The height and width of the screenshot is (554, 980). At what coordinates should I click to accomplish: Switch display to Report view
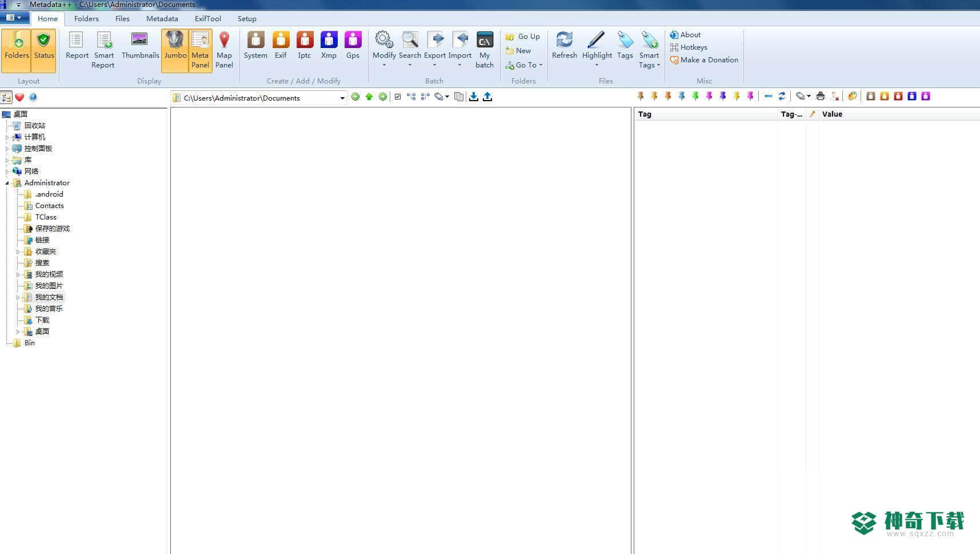pyautogui.click(x=77, y=46)
